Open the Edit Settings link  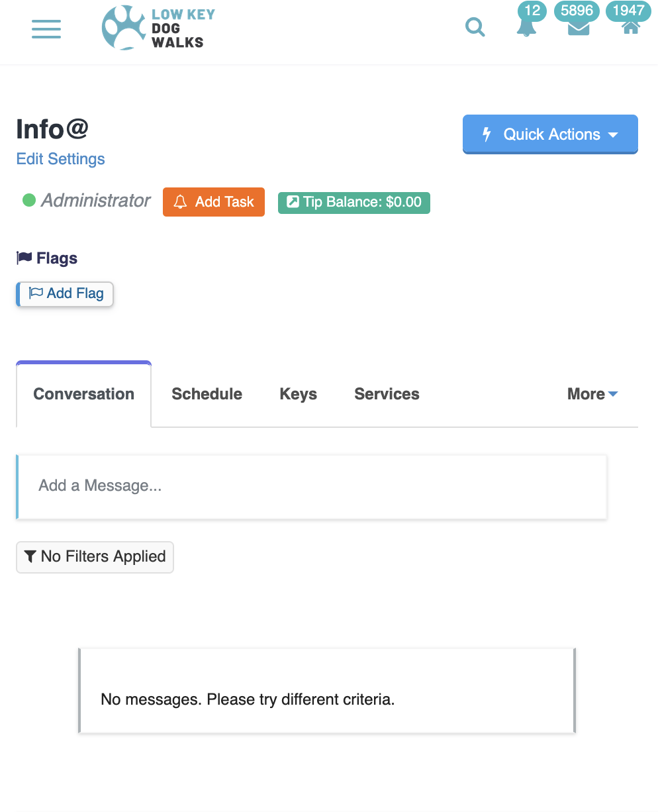pos(61,159)
